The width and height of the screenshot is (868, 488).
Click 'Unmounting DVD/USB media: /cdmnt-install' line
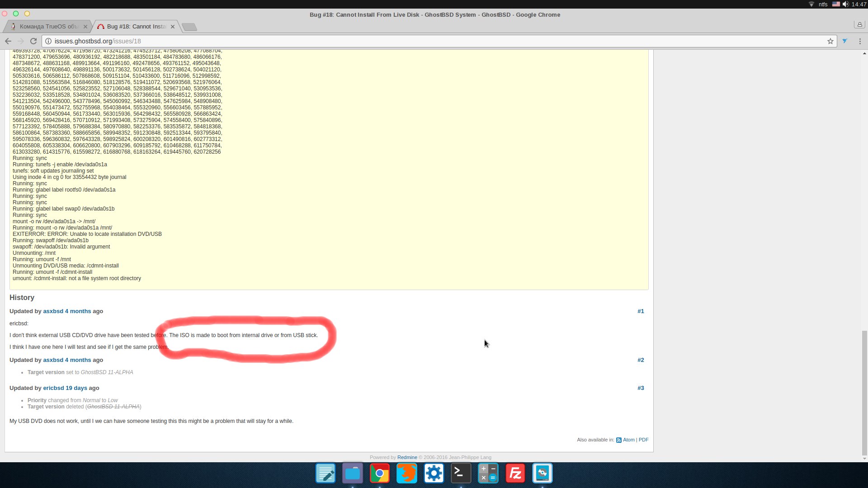[x=66, y=266]
